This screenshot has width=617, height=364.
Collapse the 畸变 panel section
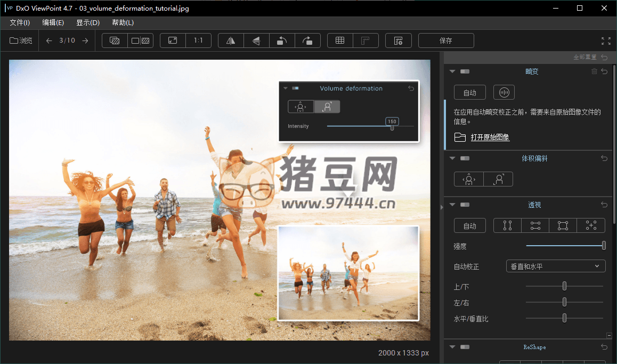click(x=452, y=71)
